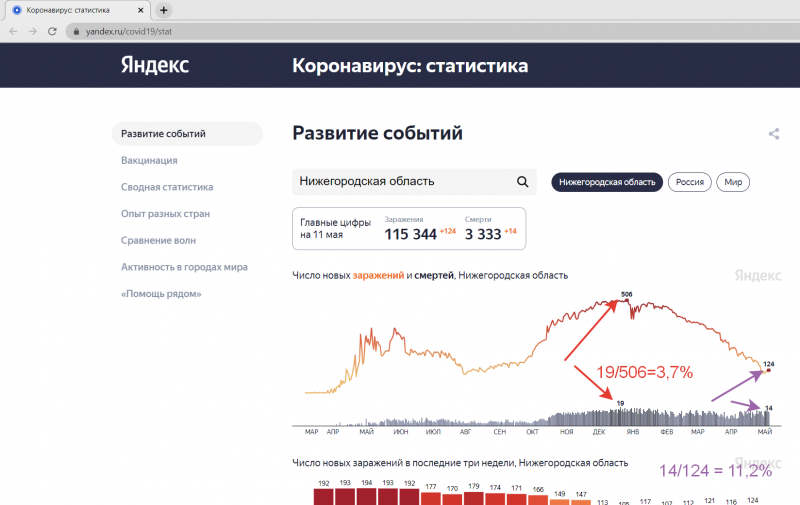The height and width of the screenshot is (505, 800).
Task: Click the bar labeled 179 in weekly chart
Action: tap(473, 498)
